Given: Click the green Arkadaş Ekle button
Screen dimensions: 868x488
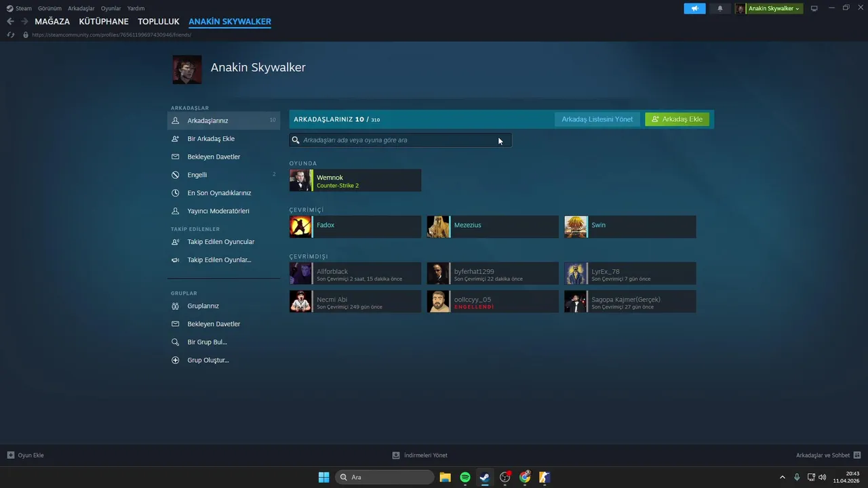Looking at the screenshot, I should tap(677, 119).
